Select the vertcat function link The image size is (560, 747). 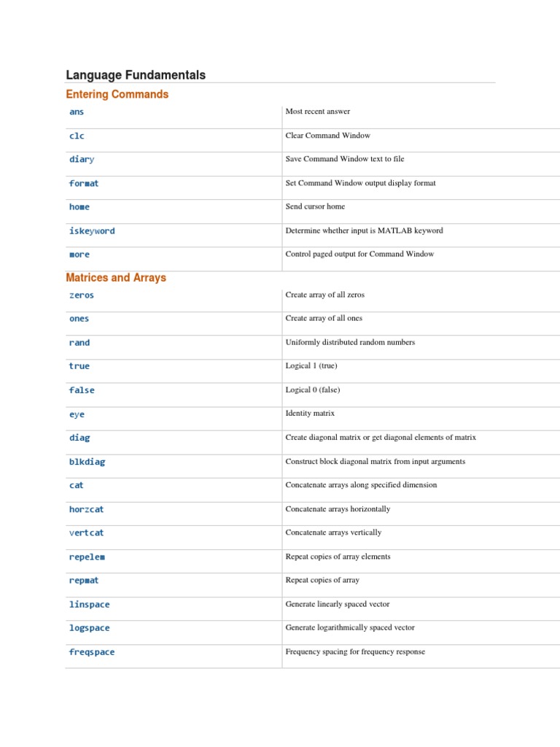click(x=87, y=533)
